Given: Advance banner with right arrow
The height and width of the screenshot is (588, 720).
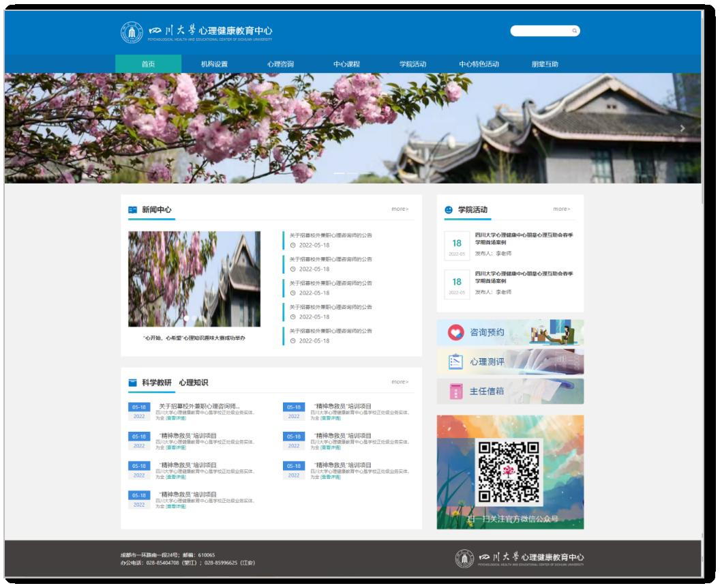Looking at the screenshot, I should pos(682,128).
